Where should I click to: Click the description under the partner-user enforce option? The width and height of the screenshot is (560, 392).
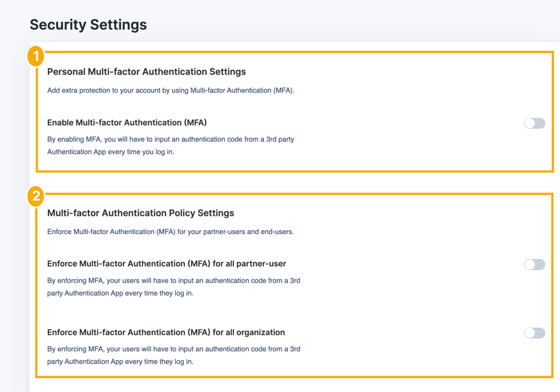[173, 287]
